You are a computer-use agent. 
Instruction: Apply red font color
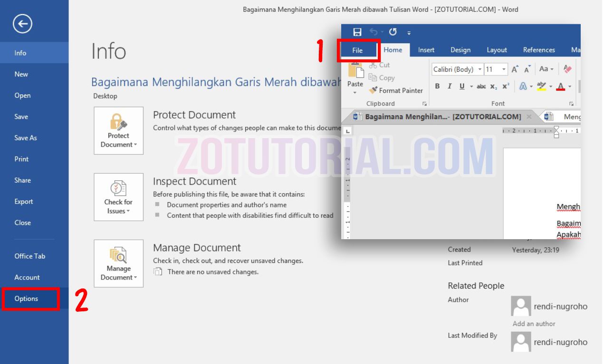561,86
